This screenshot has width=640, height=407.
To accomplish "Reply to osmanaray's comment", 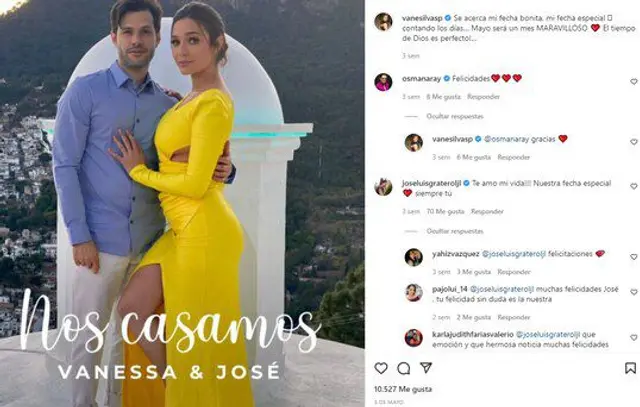I will click(x=483, y=97).
